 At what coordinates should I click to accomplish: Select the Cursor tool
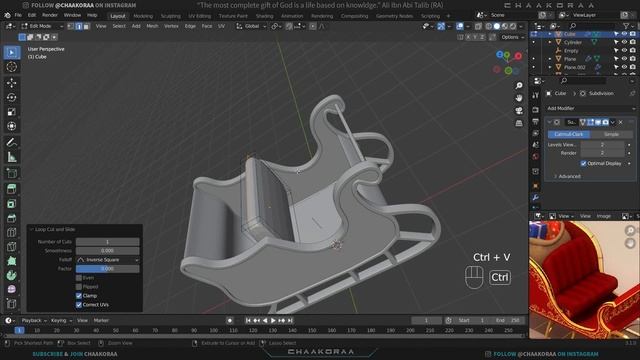coord(11,67)
